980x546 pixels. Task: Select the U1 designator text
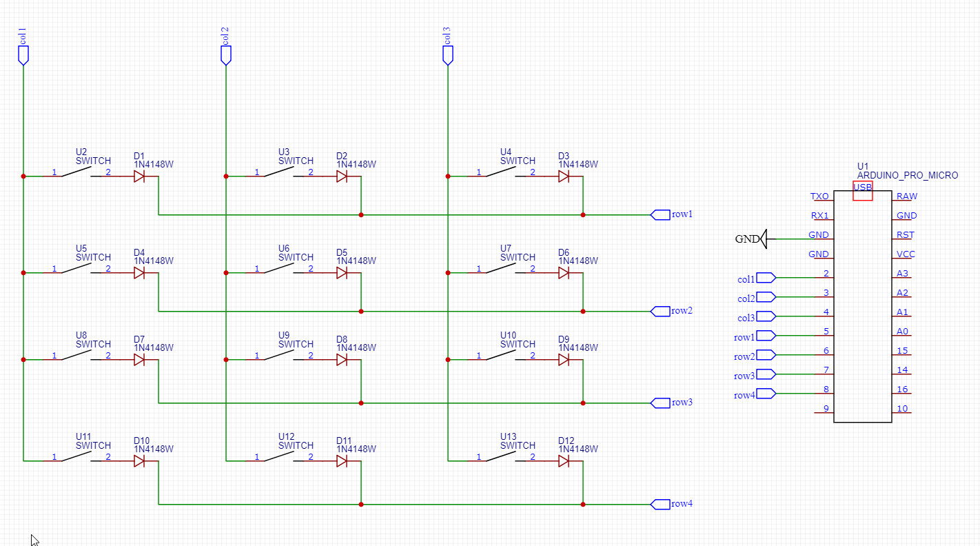(x=863, y=166)
